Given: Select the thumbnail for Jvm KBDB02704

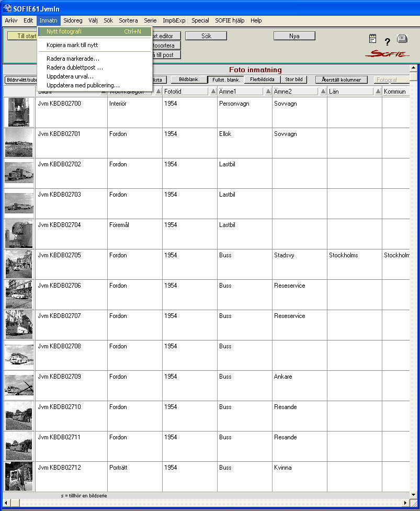Looking at the screenshot, I should [19, 234].
